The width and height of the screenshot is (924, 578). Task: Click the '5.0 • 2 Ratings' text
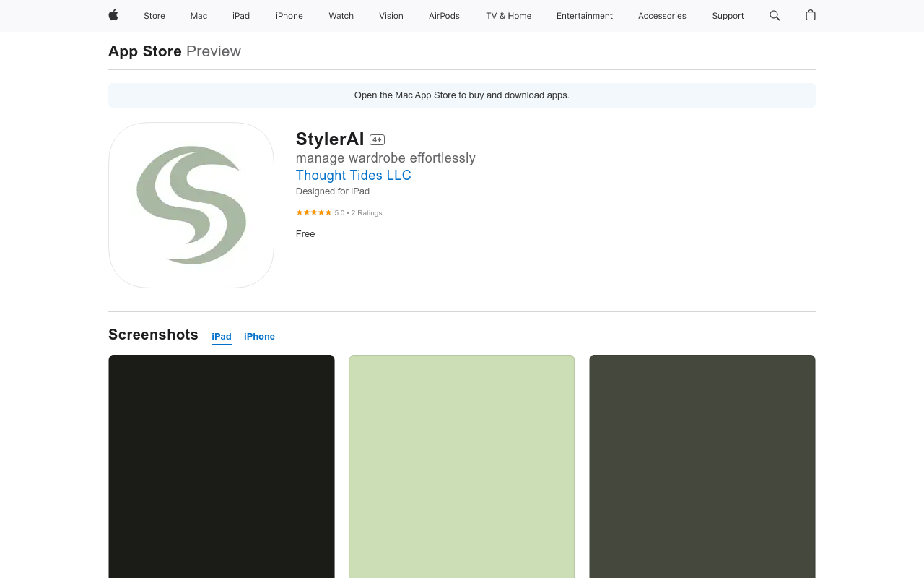point(358,213)
